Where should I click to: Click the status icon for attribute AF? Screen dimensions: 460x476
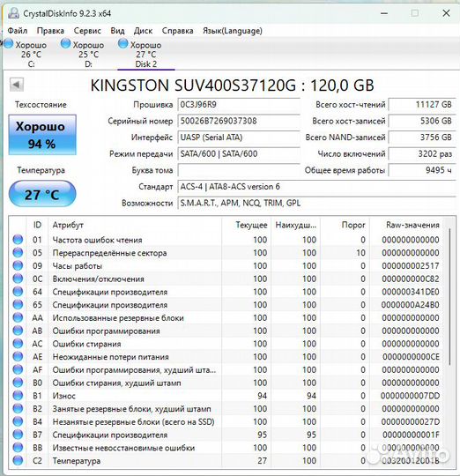[18, 369]
